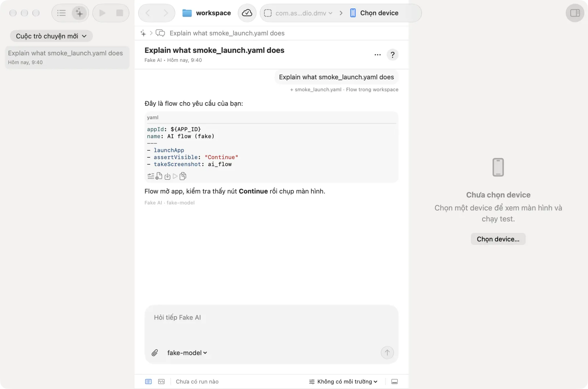The image size is (588, 389).
Task: Click the Chọn device... button
Action: pos(498,239)
